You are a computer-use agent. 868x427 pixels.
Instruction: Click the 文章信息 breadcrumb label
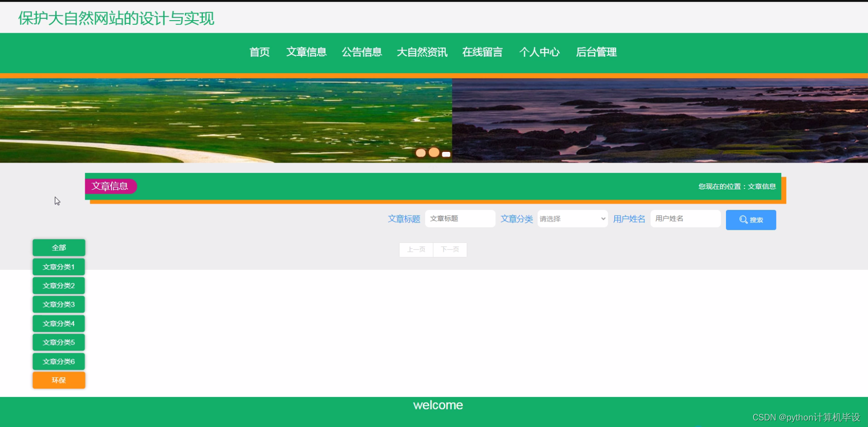tap(111, 186)
